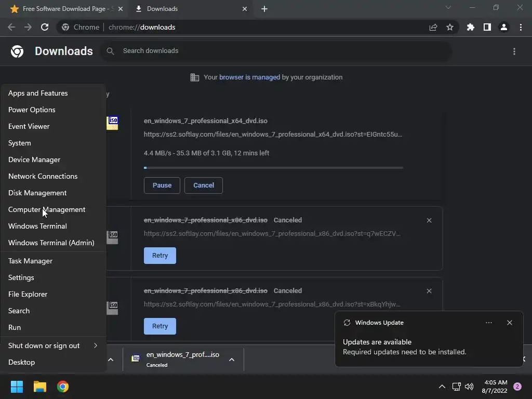Open a new tab
Viewport: 532px width, 399px height.
coord(264,9)
